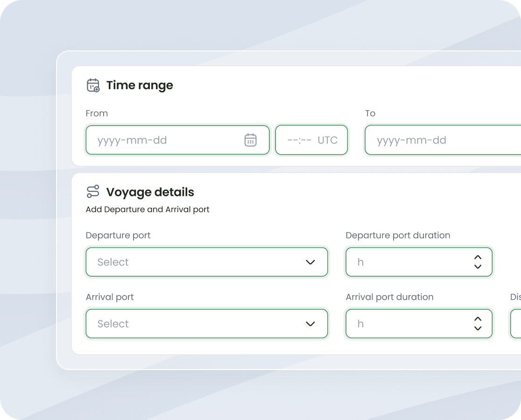This screenshot has width=521, height=420.
Task: Open the calendar picker in From date field
Action: [251, 140]
